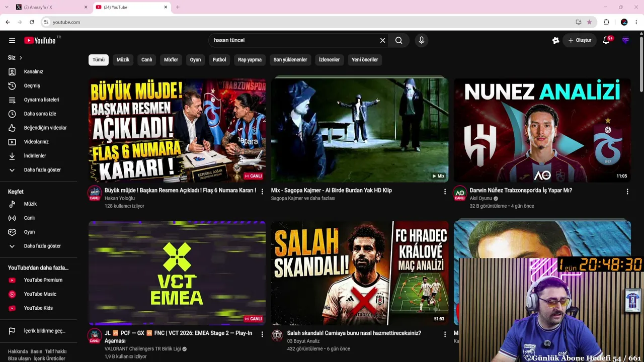Open the account avatar menu
Image resolution: width=644 pixels, height=362 pixels.
tap(625, 40)
